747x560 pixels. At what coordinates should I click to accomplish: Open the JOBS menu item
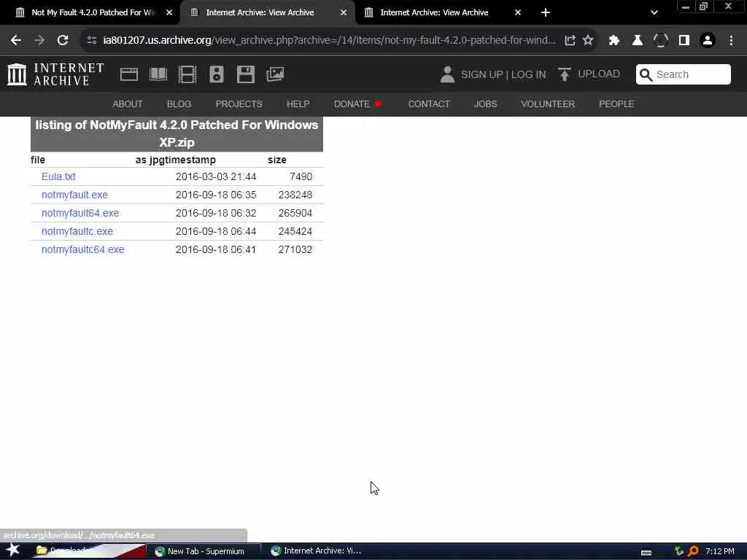[485, 104]
